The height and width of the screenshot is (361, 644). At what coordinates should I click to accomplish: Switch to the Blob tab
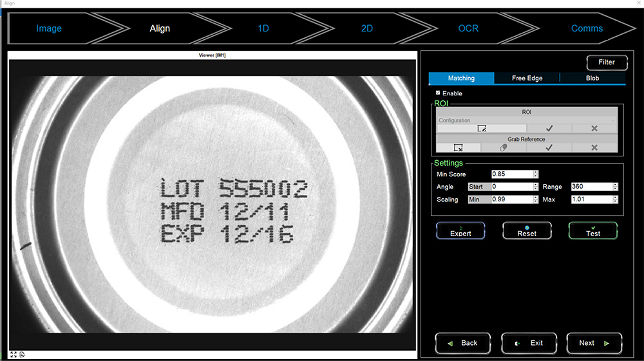(x=592, y=79)
